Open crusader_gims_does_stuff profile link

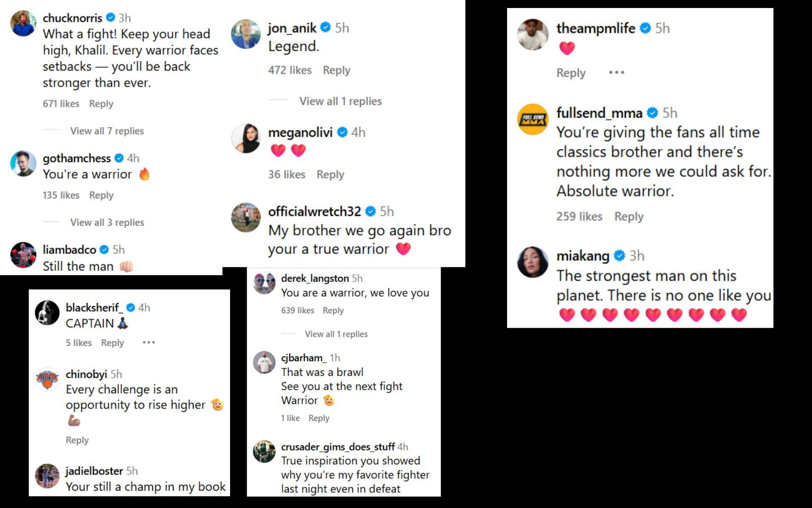(337, 447)
